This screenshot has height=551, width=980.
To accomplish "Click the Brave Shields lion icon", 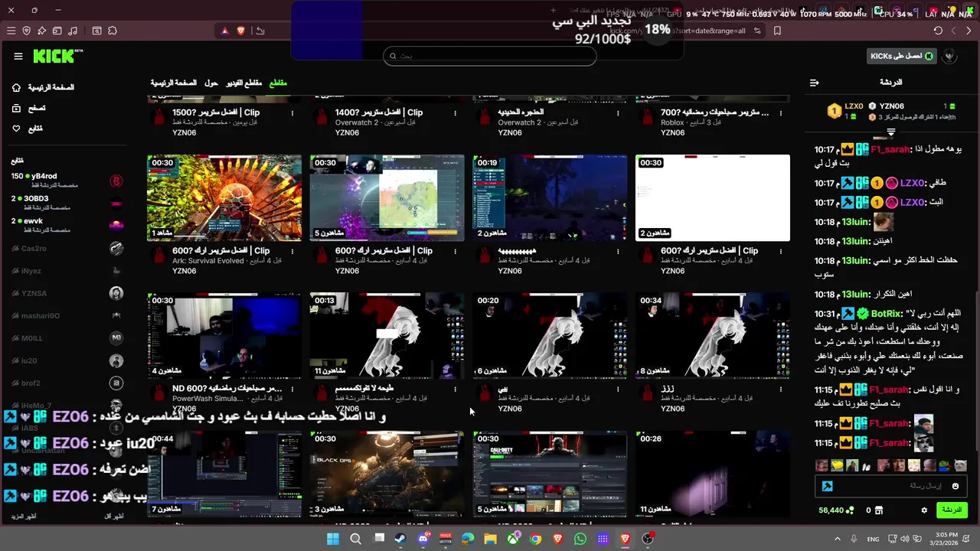I will pyautogui.click(x=241, y=31).
